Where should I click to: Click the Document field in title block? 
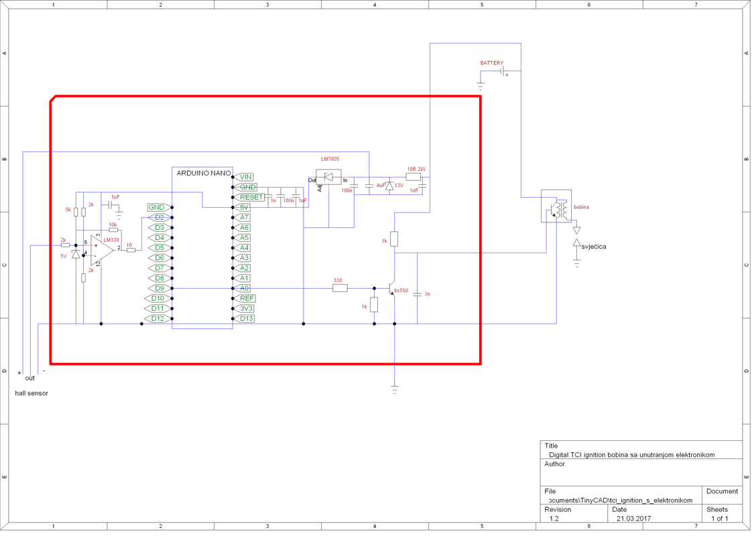click(x=722, y=496)
